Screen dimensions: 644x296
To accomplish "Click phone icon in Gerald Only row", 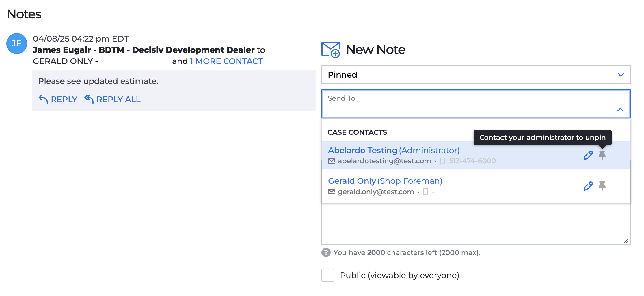I will 425,192.
